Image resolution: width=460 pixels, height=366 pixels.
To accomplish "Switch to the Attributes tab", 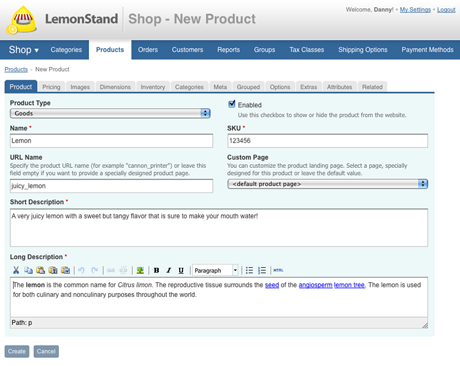I will [x=339, y=87].
